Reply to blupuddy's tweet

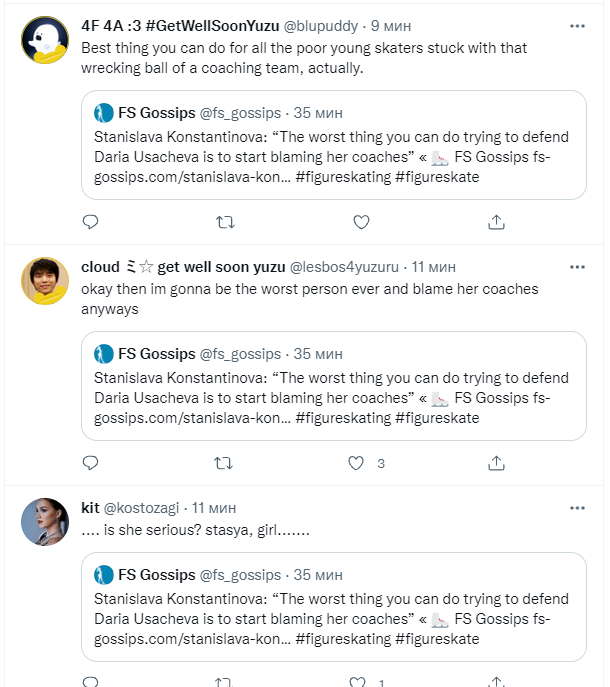coord(90,222)
